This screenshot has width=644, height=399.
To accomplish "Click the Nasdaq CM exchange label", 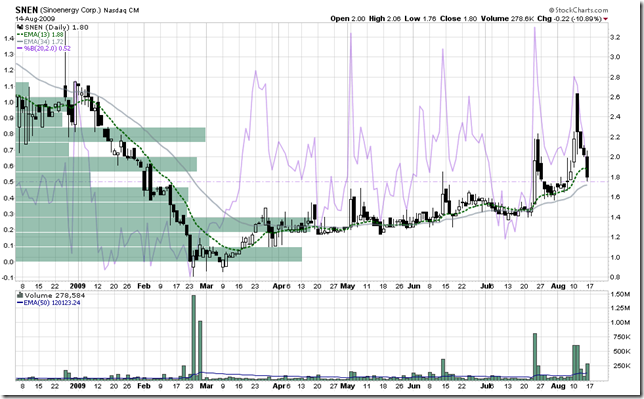I will (x=121, y=10).
